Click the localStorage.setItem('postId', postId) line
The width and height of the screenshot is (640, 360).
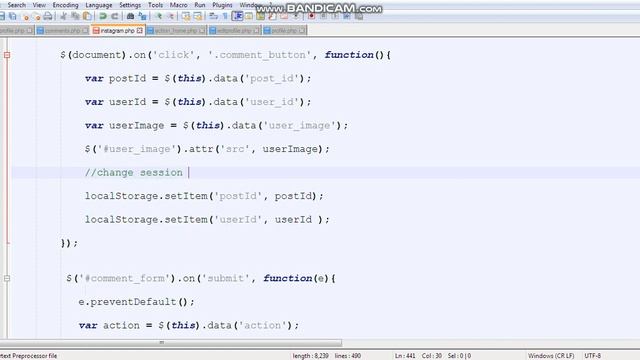(204, 196)
